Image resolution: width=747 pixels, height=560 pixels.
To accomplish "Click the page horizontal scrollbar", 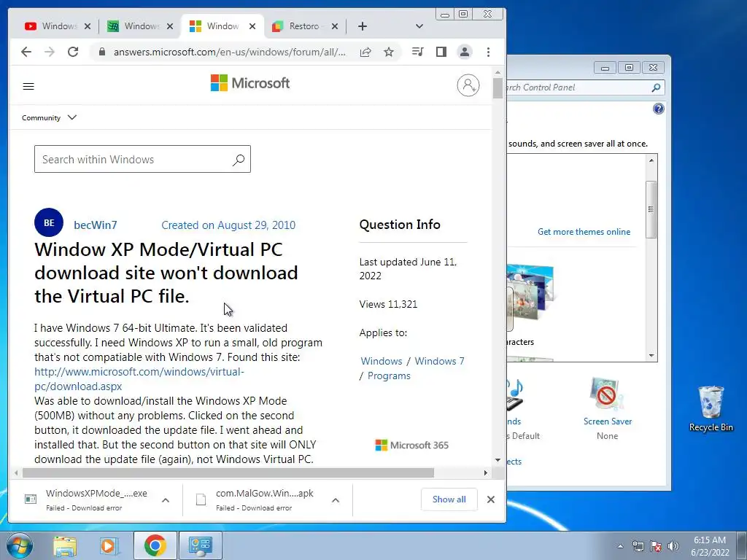I will pyautogui.click(x=228, y=472).
